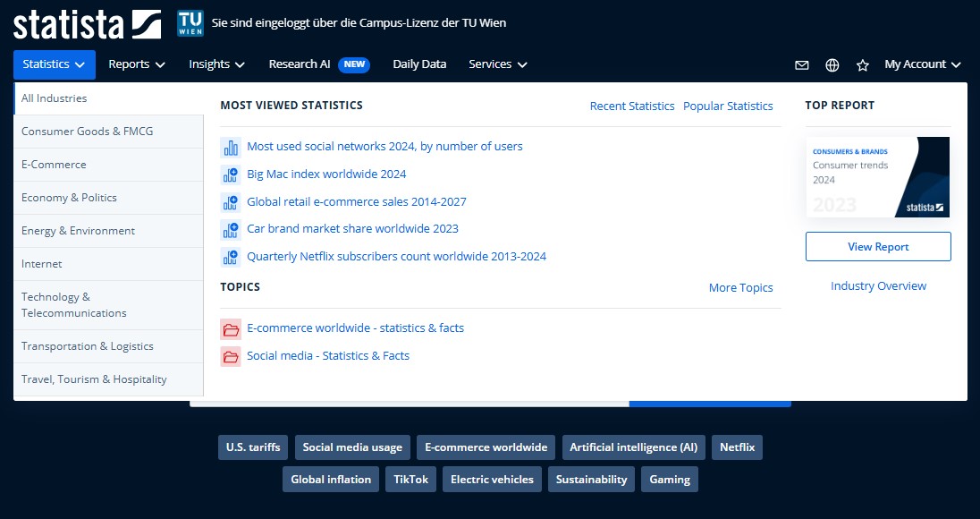Open favorites star icon
The height and width of the screenshot is (519, 980).
tap(863, 65)
